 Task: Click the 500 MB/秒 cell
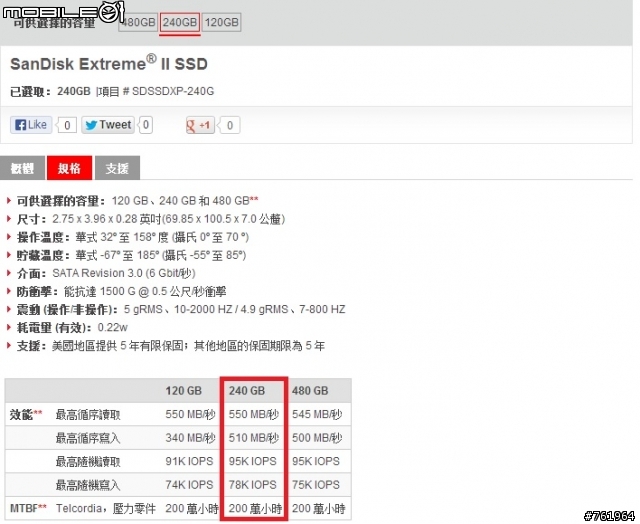(x=317, y=438)
